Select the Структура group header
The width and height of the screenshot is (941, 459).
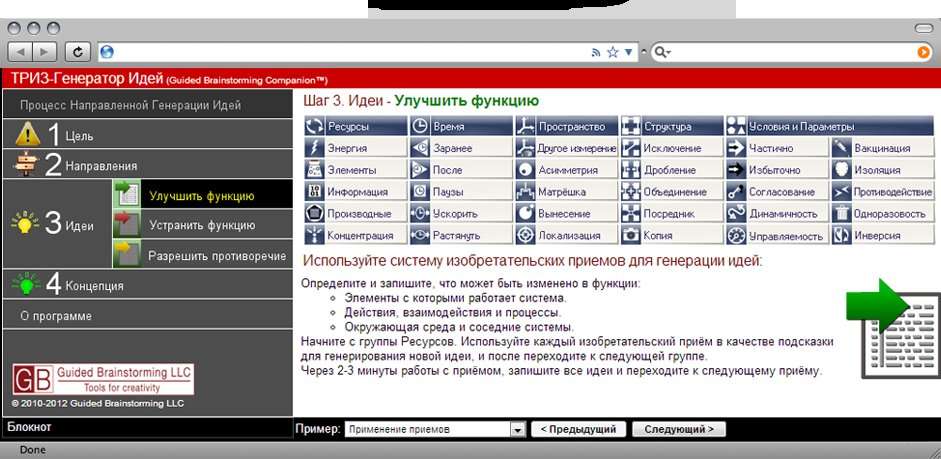click(672, 126)
